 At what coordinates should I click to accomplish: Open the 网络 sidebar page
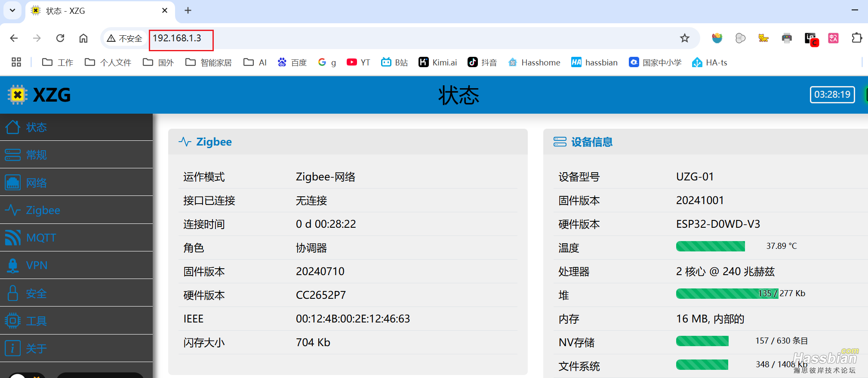(76, 183)
